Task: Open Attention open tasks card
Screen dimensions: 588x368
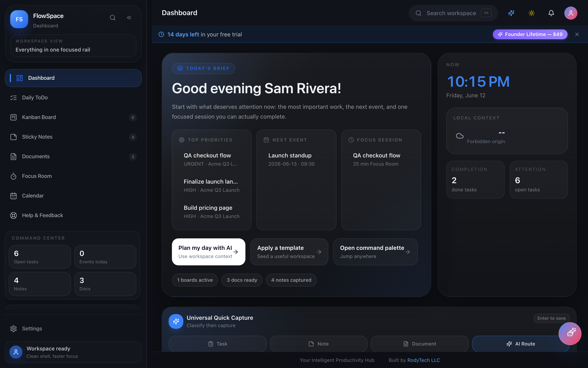Action: 538,180
